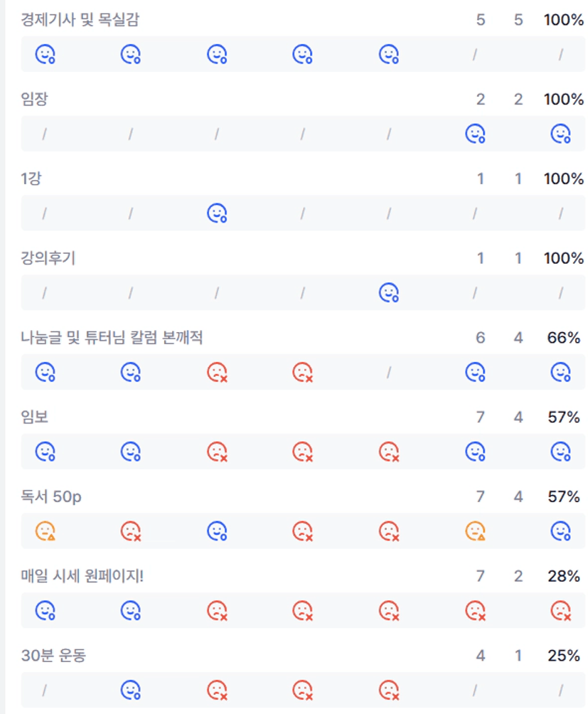The image size is (588, 714).
Task: Click the 66% completion rate value
Action: pos(564,338)
